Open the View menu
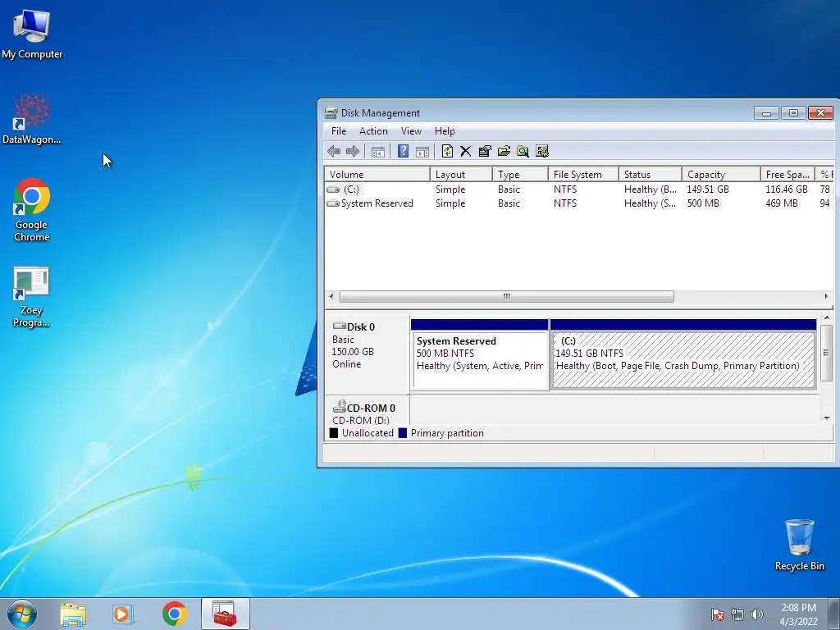Screen dimensions: 840x630 412,131
